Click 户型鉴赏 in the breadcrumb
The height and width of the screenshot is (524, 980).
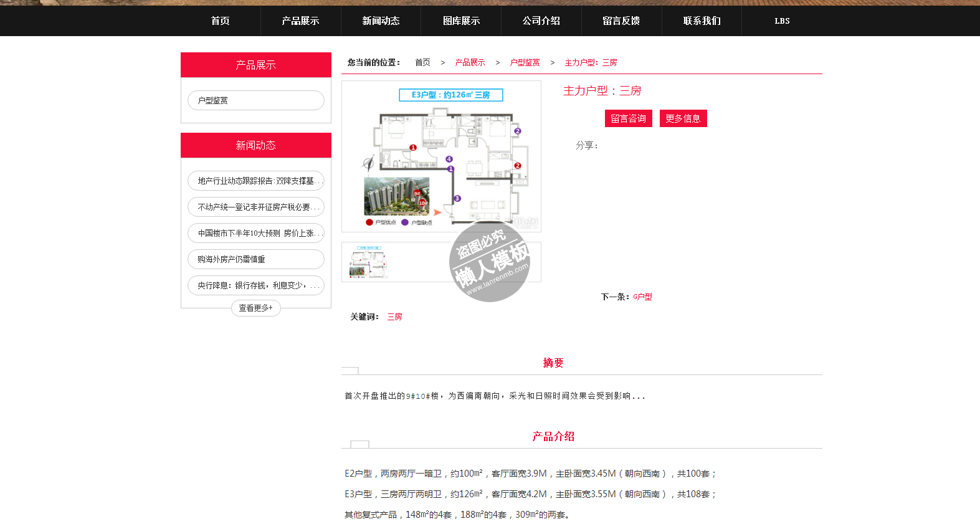[525, 63]
